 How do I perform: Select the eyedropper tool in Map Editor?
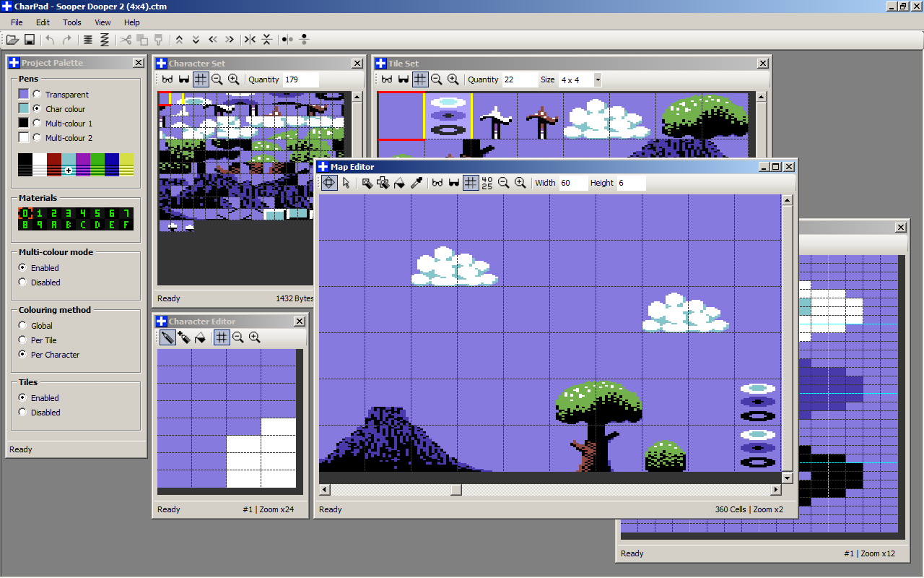(x=417, y=183)
